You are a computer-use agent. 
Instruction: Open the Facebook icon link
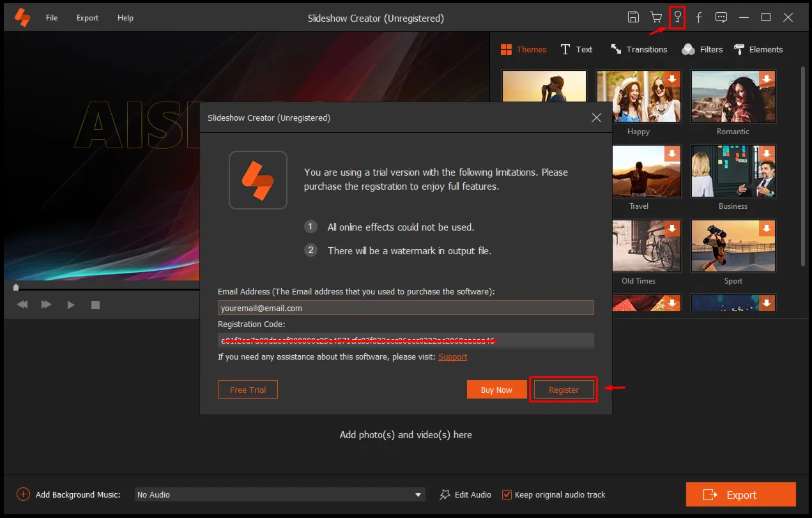pos(699,18)
